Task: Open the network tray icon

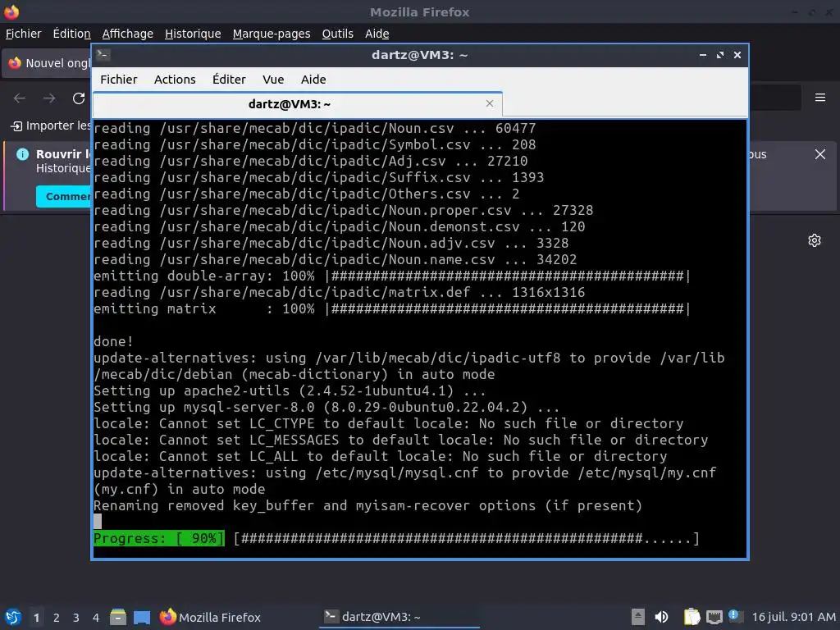Action: click(714, 617)
